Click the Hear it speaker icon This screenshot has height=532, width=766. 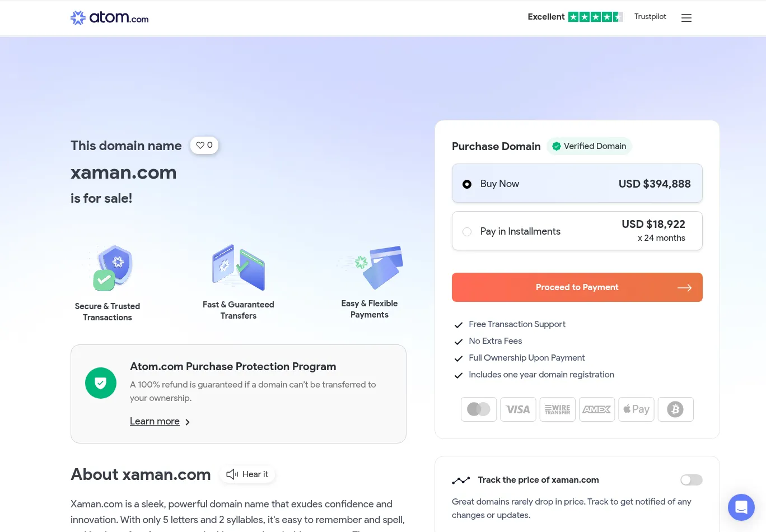232,474
